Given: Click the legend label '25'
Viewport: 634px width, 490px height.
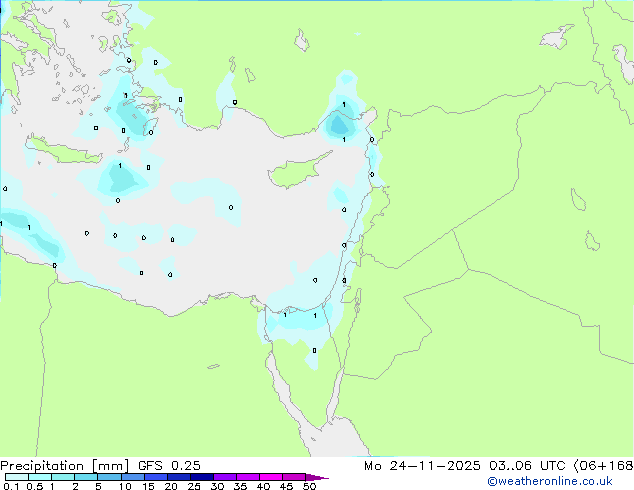Looking at the screenshot, I should (x=194, y=486).
